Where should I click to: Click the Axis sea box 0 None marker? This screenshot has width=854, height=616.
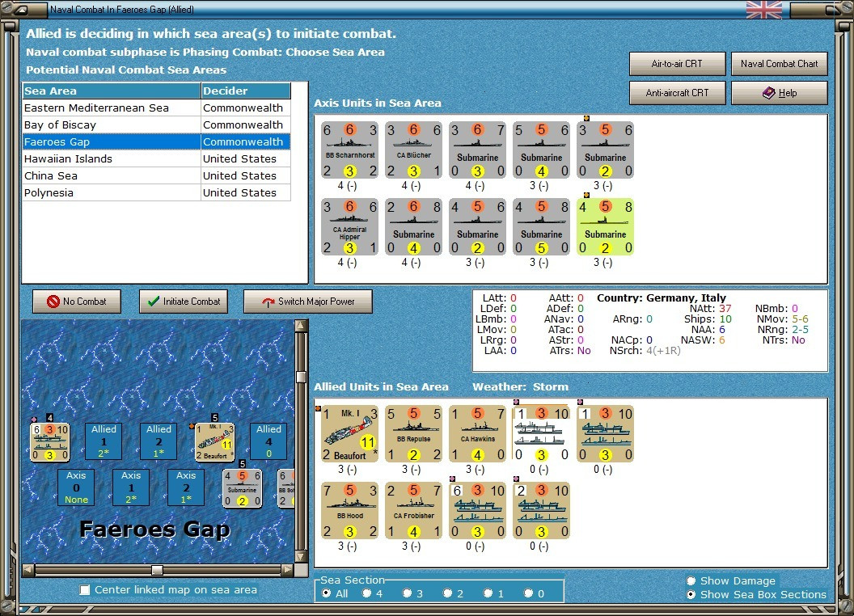76,487
